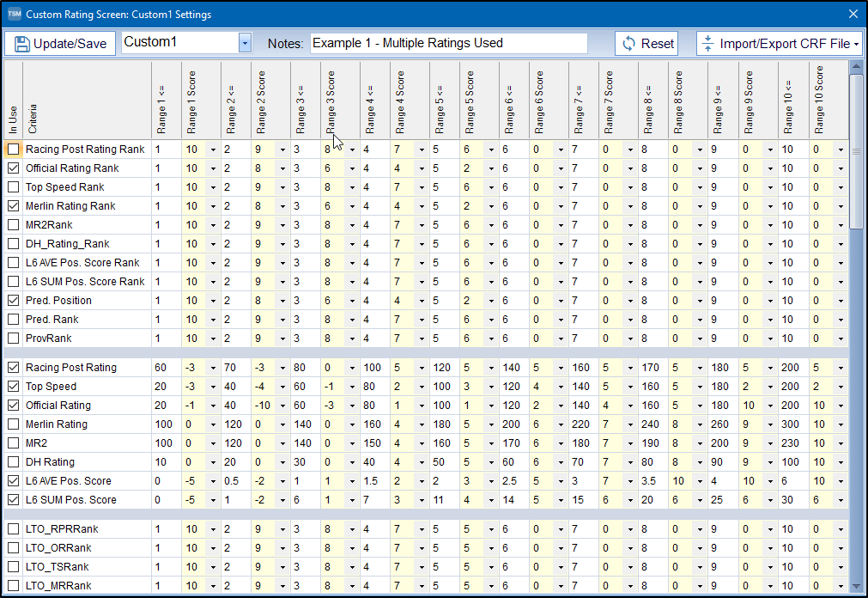This screenshot has height=598, width=868.
Task: Click the vertical scrollbar down arrow
Action: tap(855, 589)
